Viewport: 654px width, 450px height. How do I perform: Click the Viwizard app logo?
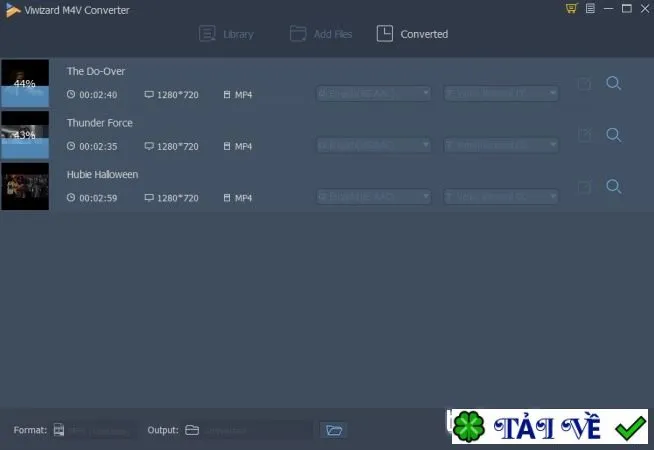[x=13, y=10]
